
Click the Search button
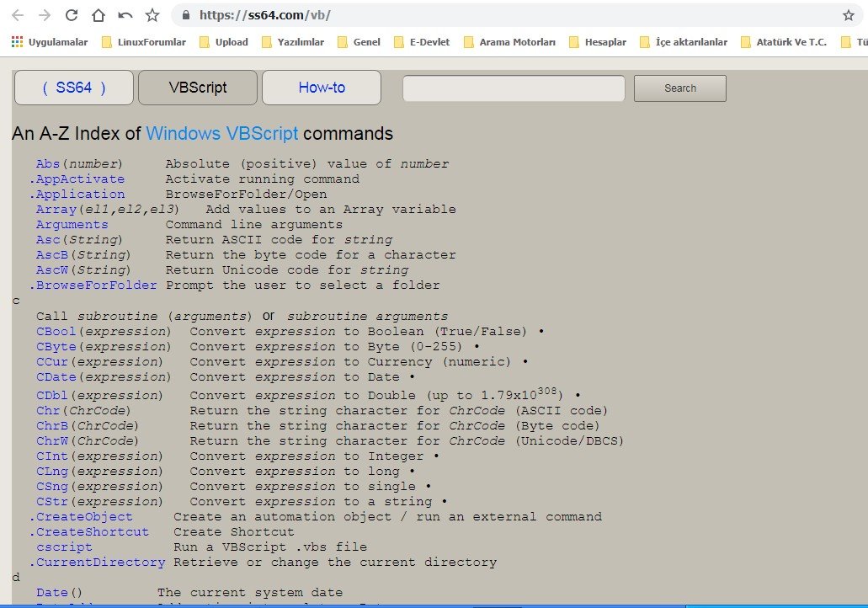(679, 88)
